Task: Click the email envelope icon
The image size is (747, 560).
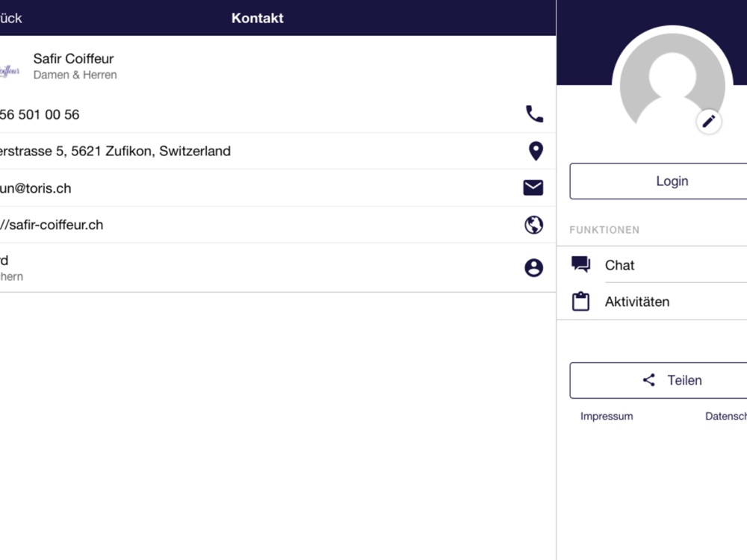Action: click(533, 187)
